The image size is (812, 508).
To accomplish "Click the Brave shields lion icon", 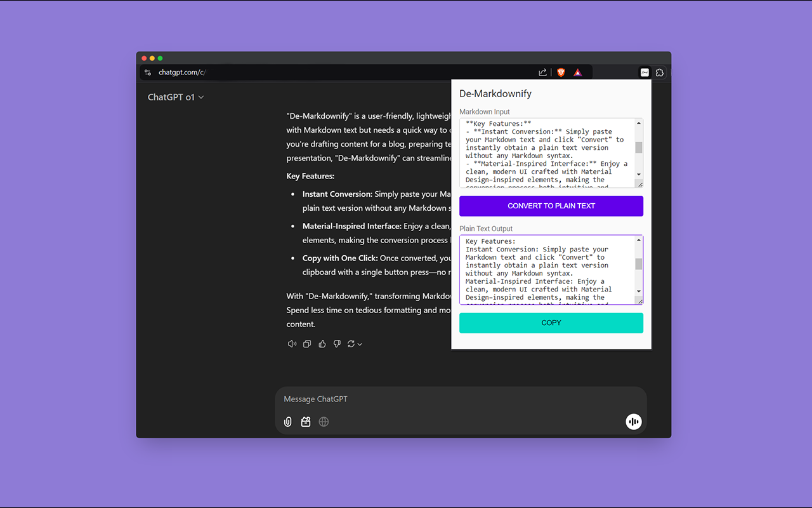I will click(x=561, y=72).
